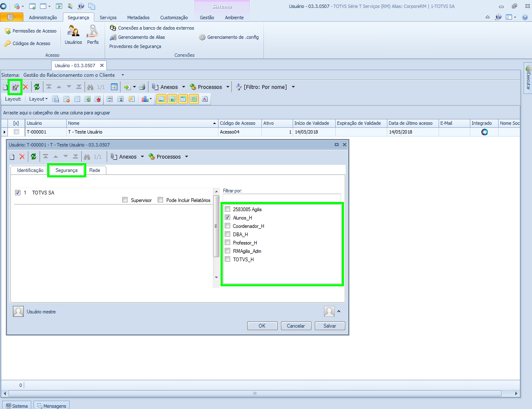Image resolution: width=532 pixels, height=409 pixels.
Task: Open the Filtro: Por nome dropdown arrow
Action: 293,87
